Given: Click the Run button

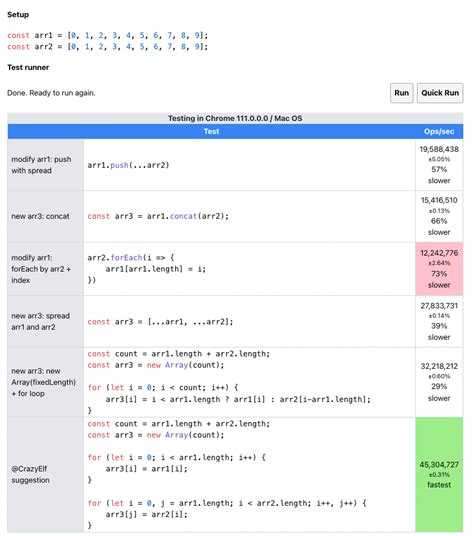Looking at the screenshot, I should pyautogui.click(x=401, y=93).
